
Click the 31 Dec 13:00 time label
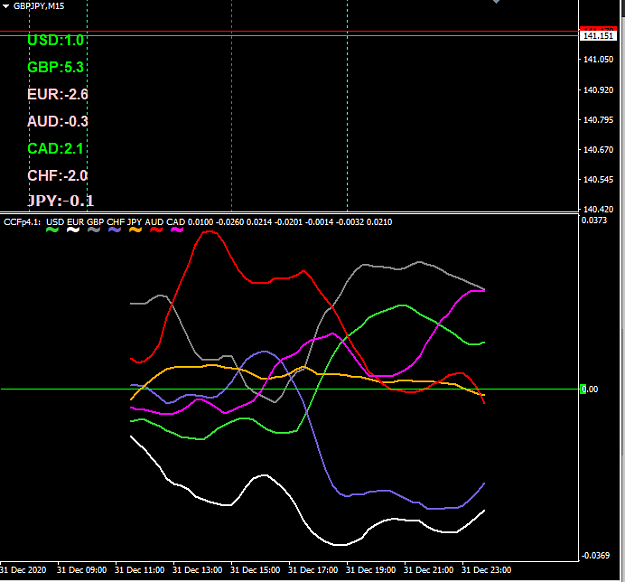[x=197, y=570]
